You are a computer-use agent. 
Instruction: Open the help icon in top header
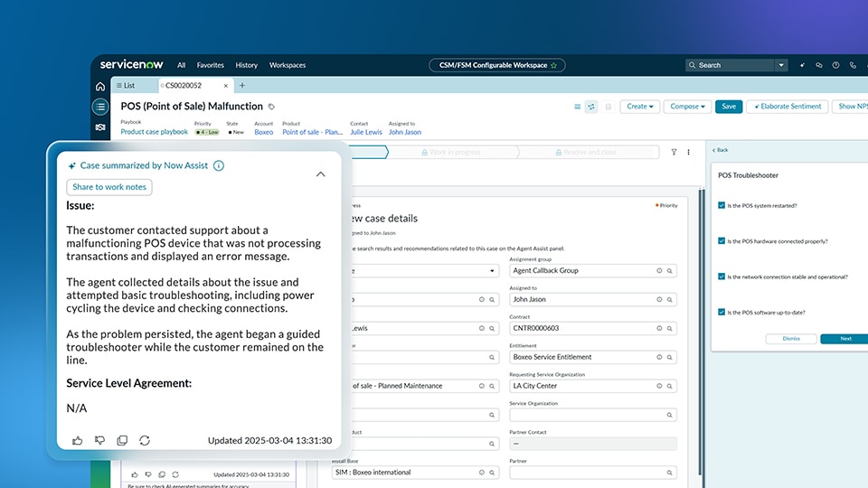click(x=835, y=65)
